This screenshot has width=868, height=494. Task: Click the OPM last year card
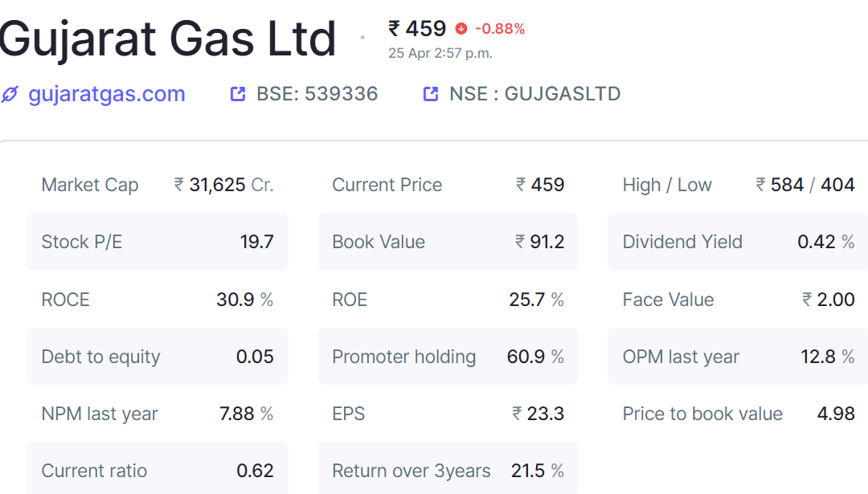[x=738, y=357]
